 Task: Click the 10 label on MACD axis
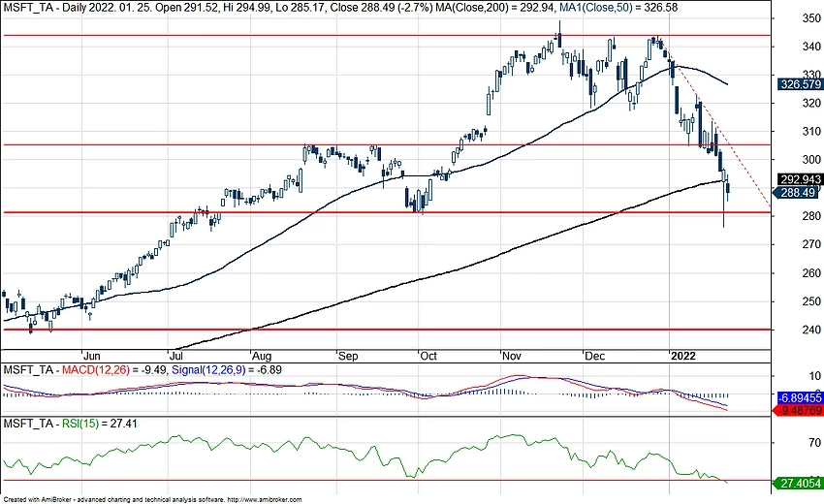815,376
